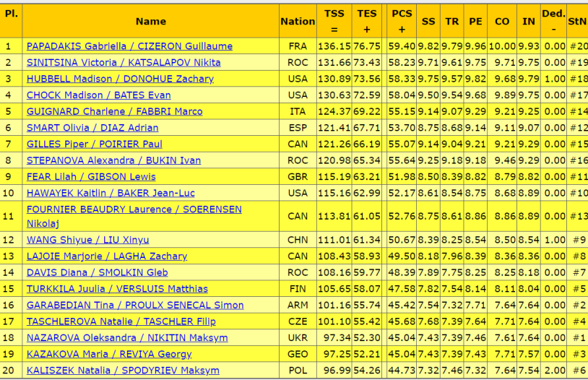Open TURKKILA Juulia / VERSLUIS Matthias link
Viewport: 588px width, 380px height.
pyautogui.click(x=117, y=289)
